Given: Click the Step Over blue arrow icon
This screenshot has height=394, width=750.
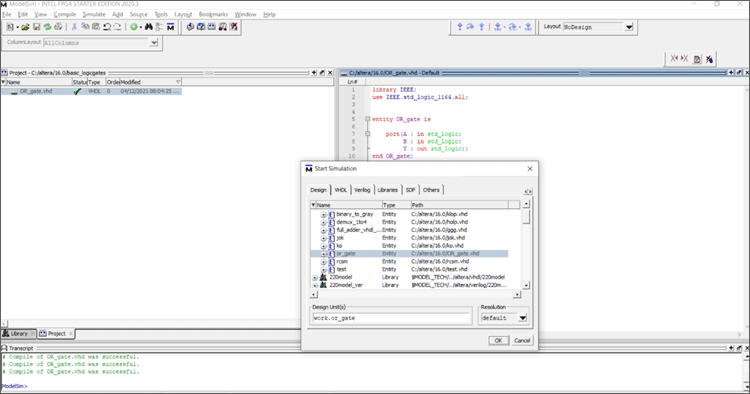Looking at the screenshot, I should tap(471, 27).
